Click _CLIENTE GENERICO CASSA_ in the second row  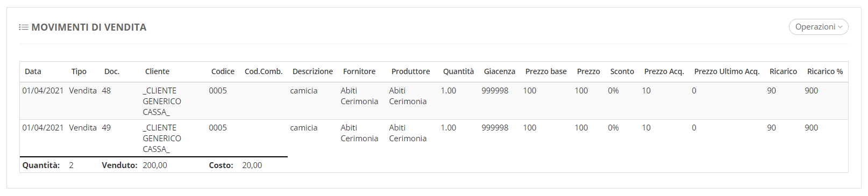pos(162,138)
